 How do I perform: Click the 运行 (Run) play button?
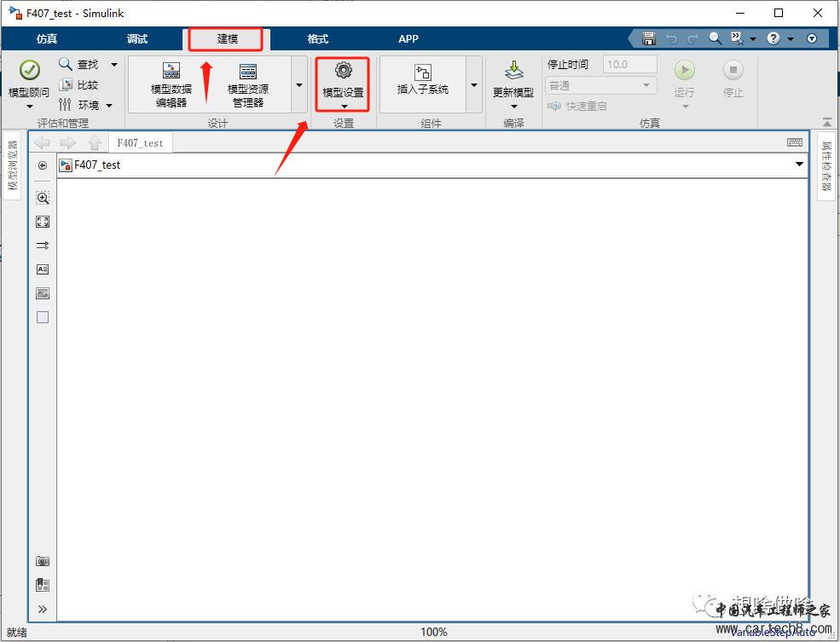pos(684,70)
